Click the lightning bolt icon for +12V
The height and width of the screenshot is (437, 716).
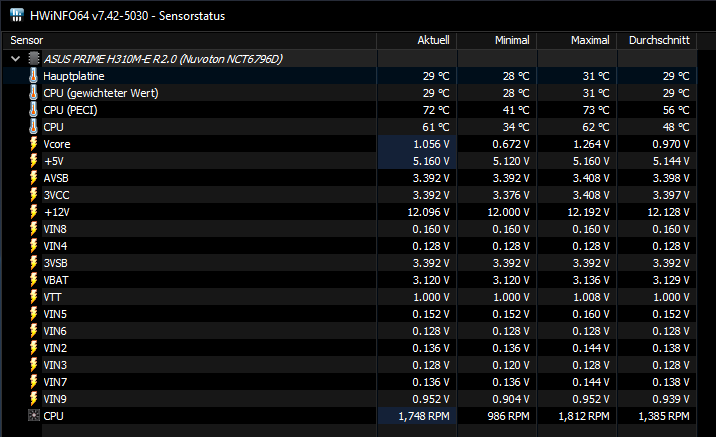click(x=33, y=212)
